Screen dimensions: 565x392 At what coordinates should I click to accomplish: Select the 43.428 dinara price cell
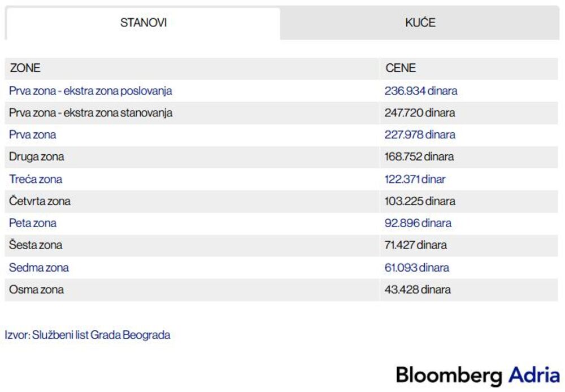[x=418, y=290]
